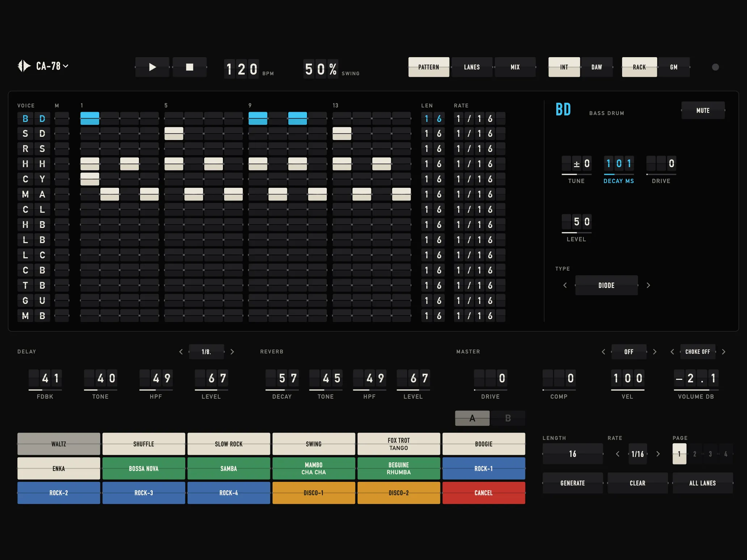
Task: Load the BOSSA NOVA preset pattern
Action: click(144, 468)
